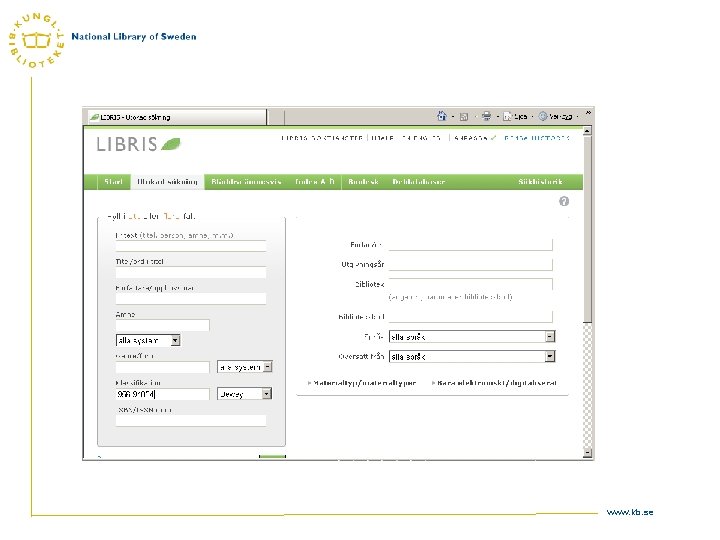Select the LIBRIS browser tab

coord(177,117)
